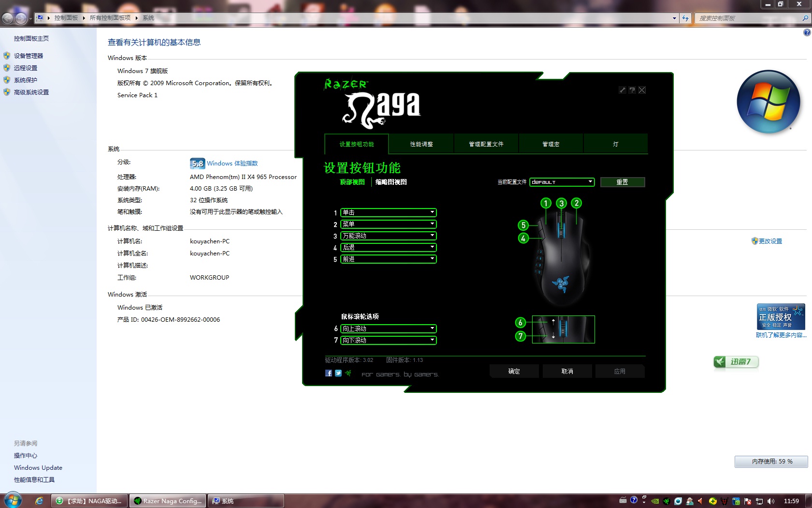The height and width of the screenshot is (508, 812).
Task: Open the Windows Start orb
Action: click(x=13, y=500)
